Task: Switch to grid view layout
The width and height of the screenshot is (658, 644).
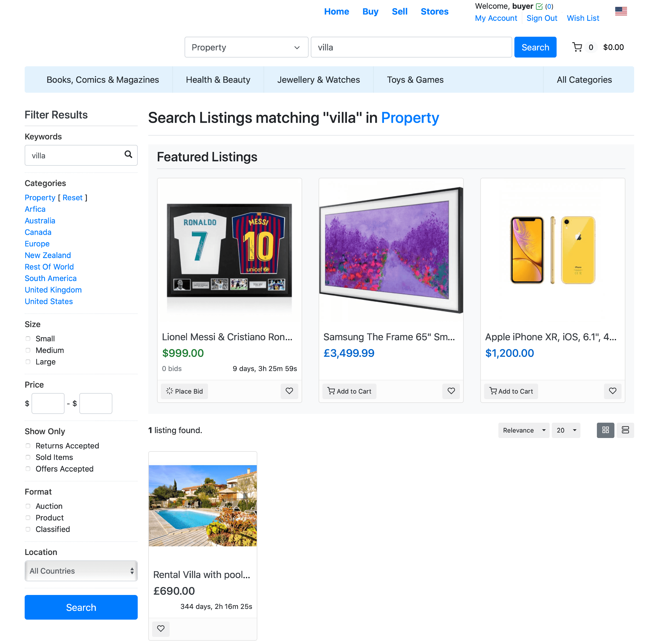Action: point(605,430)
